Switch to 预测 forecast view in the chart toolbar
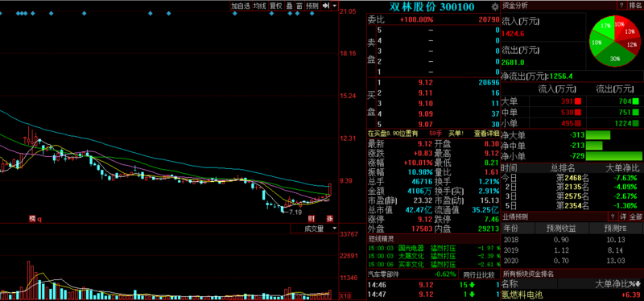The image size is (644, 301). (312, 6)
